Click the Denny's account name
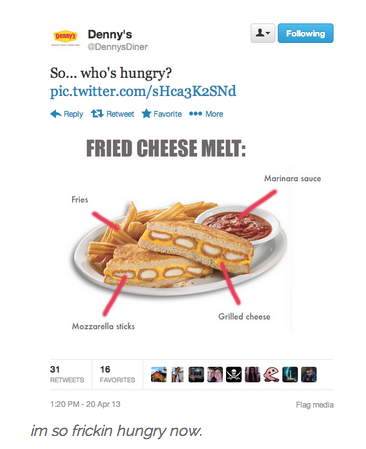Screen dimensions: 366x449 tap(110, 34)
